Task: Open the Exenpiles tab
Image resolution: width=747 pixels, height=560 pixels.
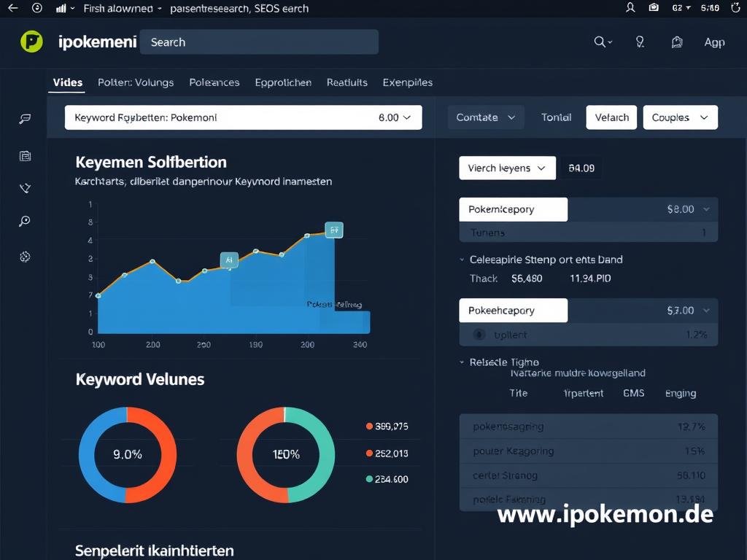Action: click(x=408, y=82)
